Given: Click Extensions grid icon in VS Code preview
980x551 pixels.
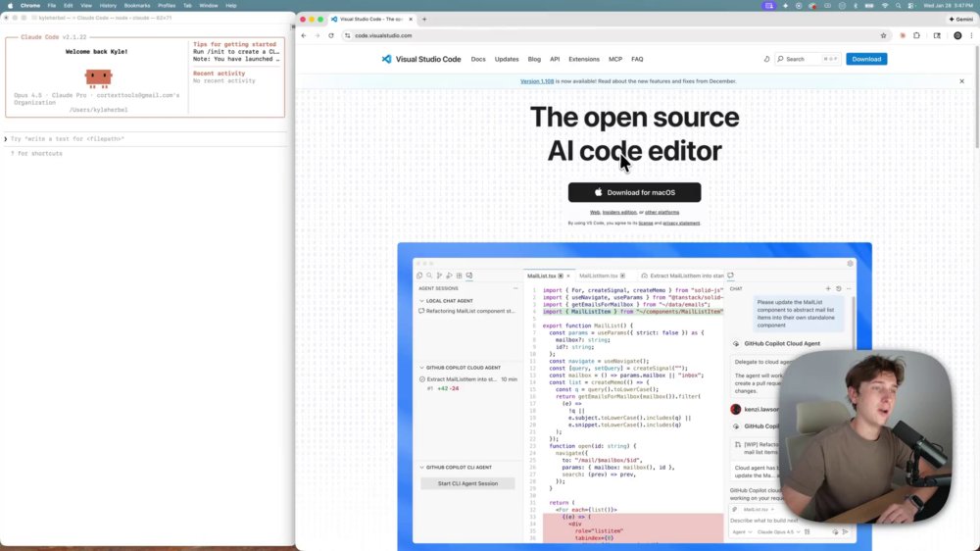Looking at the screenshot, I should (x=460, y=275).
